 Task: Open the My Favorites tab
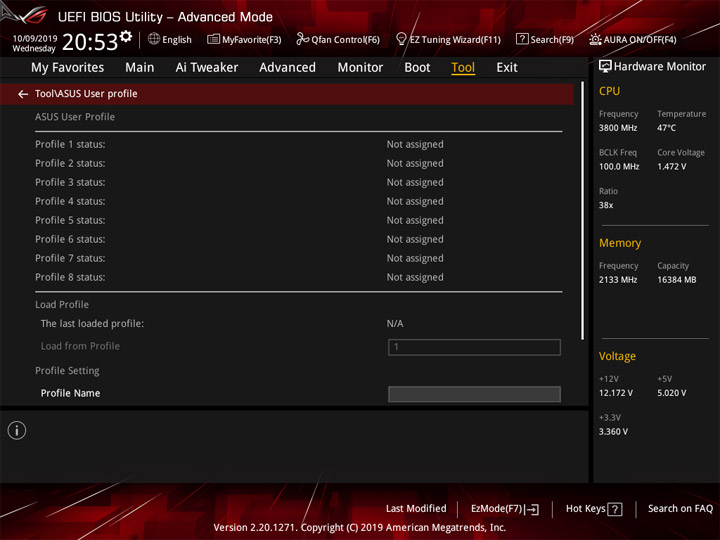pyautogui.click(x=68, y=68)
